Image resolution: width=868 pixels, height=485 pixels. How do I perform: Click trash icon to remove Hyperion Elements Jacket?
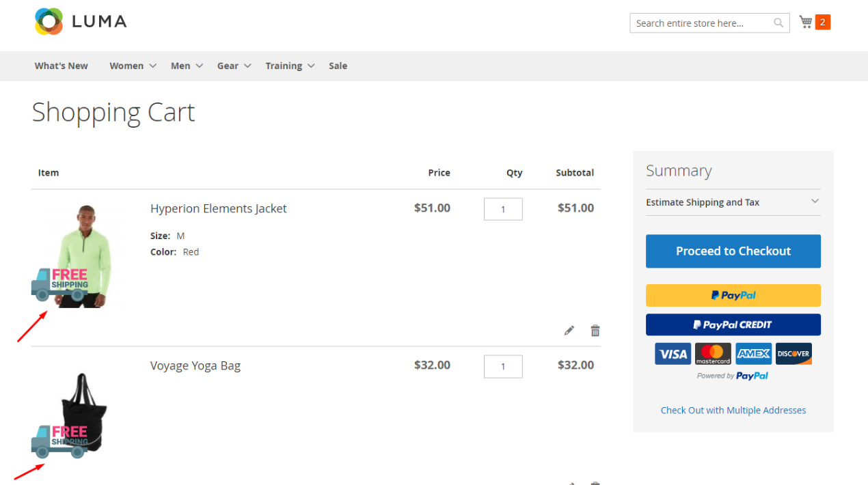[x=595, y=331]
